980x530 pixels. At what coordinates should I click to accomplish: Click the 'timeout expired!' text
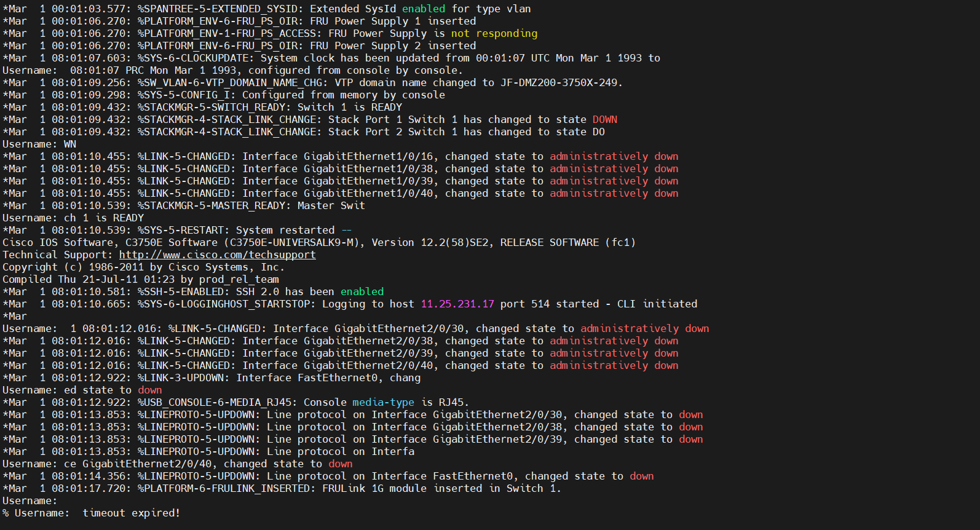[x=131, y=513]
